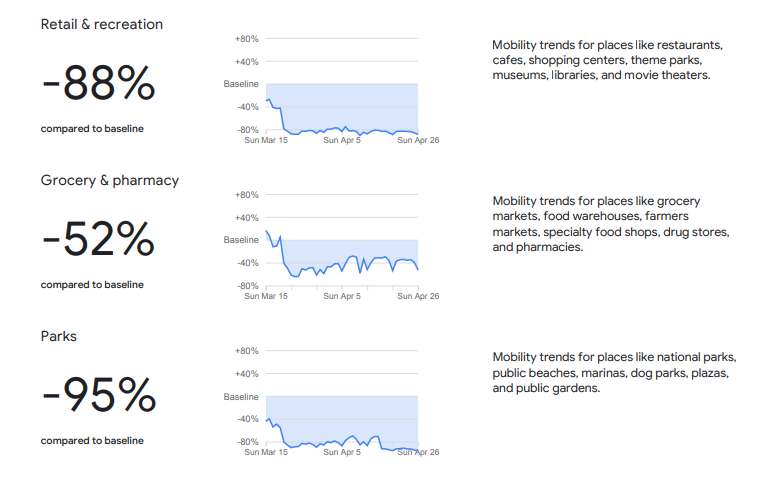This screenshot has height=477, width=779.
Task: Click Sun Mar 15 label on grocery chart
Action: [x=266, y=296]
